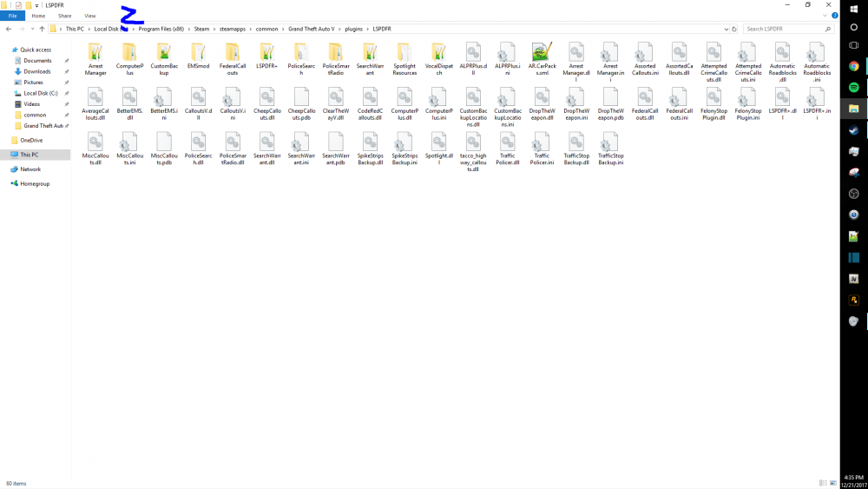Select the BetterEMS.ini file
Image resolution: width=868 pixels, height=489 pixels.
[x=164, y=104]
